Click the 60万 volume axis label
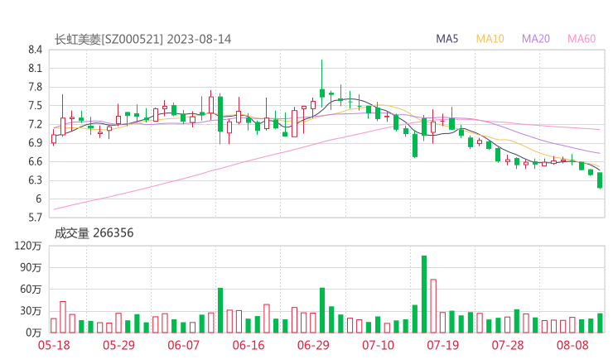The height and width of the screenshot is (364, 613). point(31,290)
